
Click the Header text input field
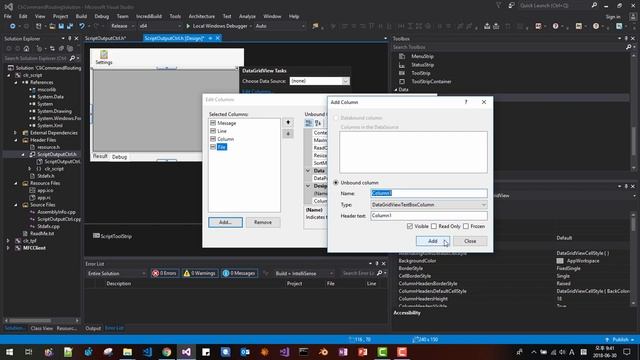pyautogui.click(x=429, y=216)
